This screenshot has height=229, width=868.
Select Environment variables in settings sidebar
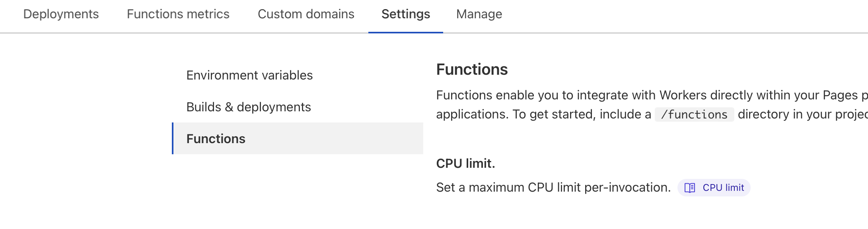pos(249,75)
